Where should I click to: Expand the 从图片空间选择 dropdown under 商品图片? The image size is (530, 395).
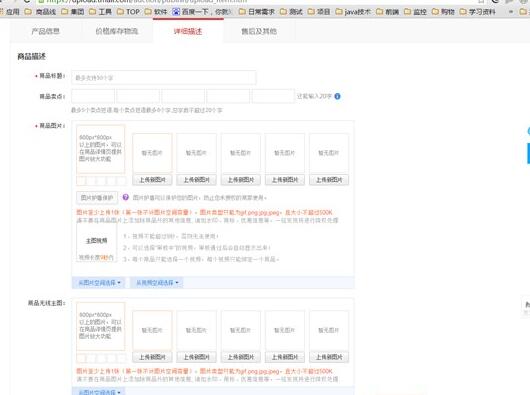pos(100,282)
